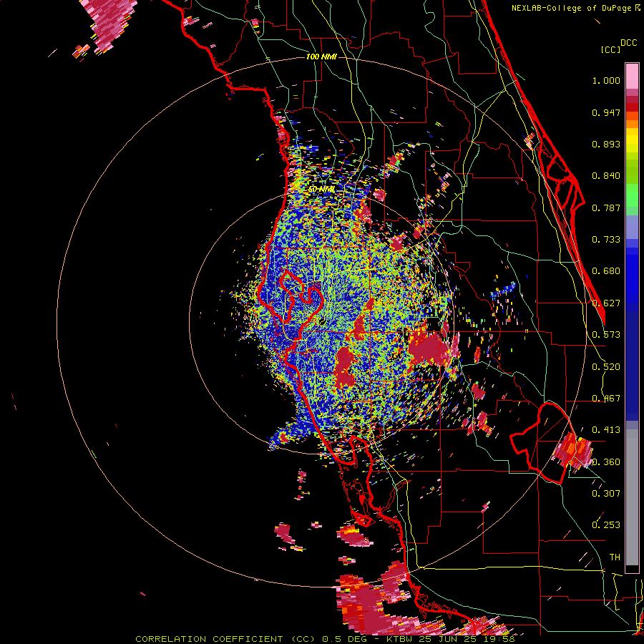The height and width of the screenshot is (644, 644).
Task: Select the 0.840 color scale value
Action: click(606, 176)
